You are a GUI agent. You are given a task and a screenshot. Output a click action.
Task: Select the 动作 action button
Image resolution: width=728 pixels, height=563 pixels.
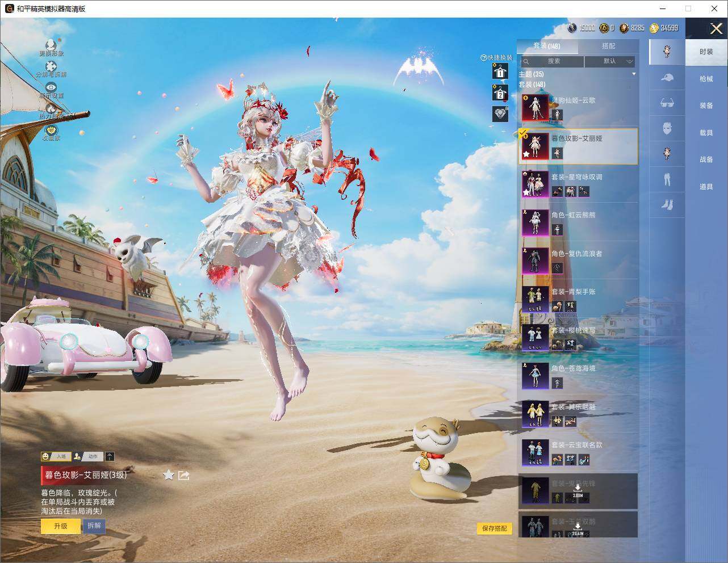click(88, 456)
